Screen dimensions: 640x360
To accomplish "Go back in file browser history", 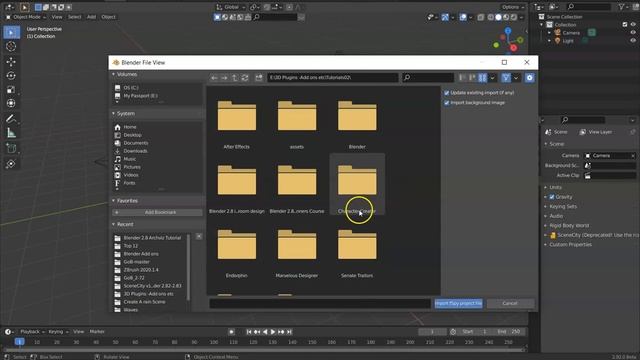I will click(x=214, y=78).
